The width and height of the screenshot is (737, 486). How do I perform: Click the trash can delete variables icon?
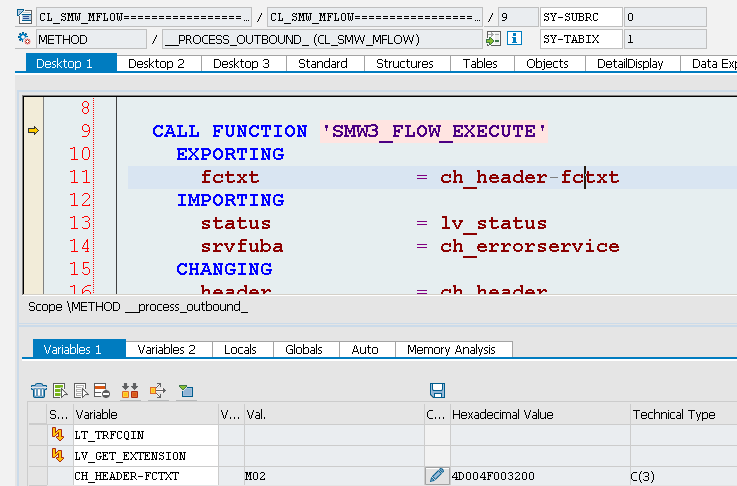(39, 391)
